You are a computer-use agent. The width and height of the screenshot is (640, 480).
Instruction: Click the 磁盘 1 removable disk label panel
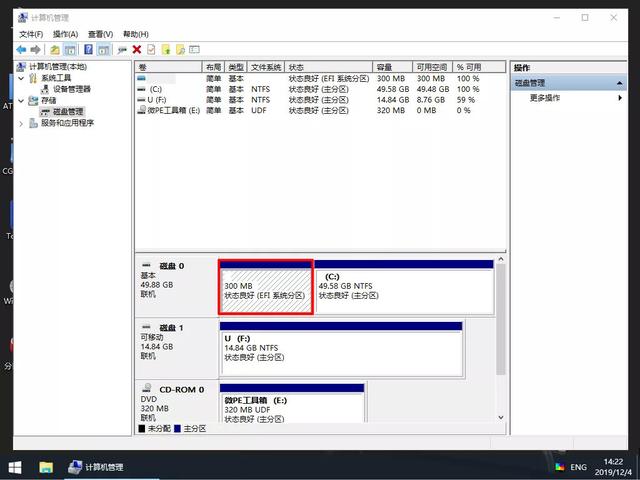pyautogui.click(x=176, y=349)
